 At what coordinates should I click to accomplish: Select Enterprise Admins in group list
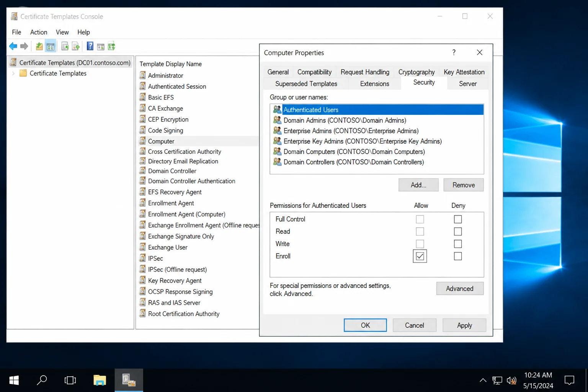377,131
